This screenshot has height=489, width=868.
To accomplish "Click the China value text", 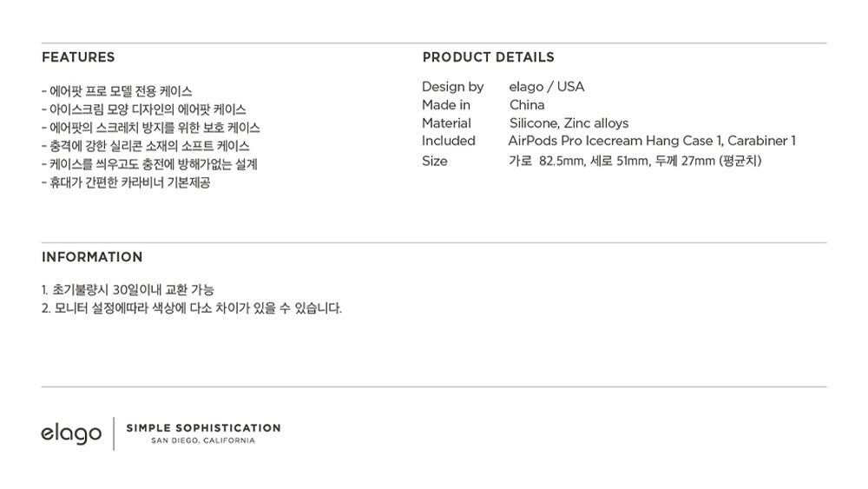I will tap(527, 105).
